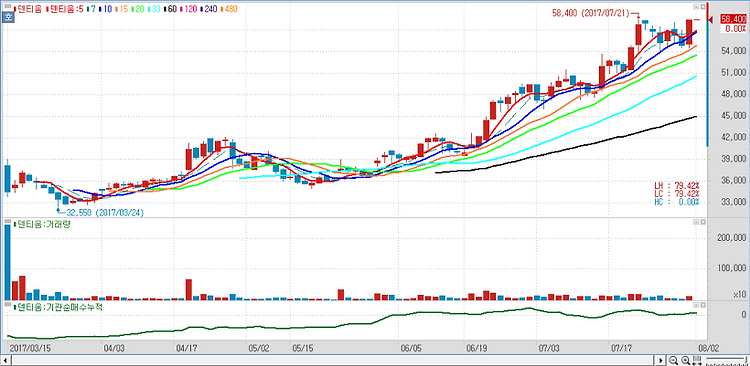Screen dimensions: 750x366
Task: Click the 32,550 (2017/03/24) low annotation
Action: click(105, 212)
